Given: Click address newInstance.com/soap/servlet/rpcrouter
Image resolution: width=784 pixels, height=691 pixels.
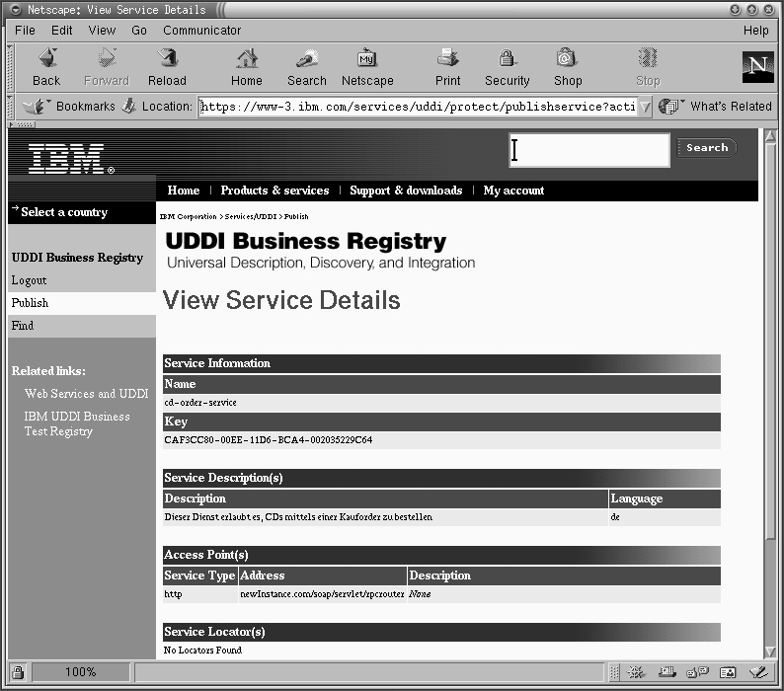Looking at the screenshot, I should click(x=322, y=594).
